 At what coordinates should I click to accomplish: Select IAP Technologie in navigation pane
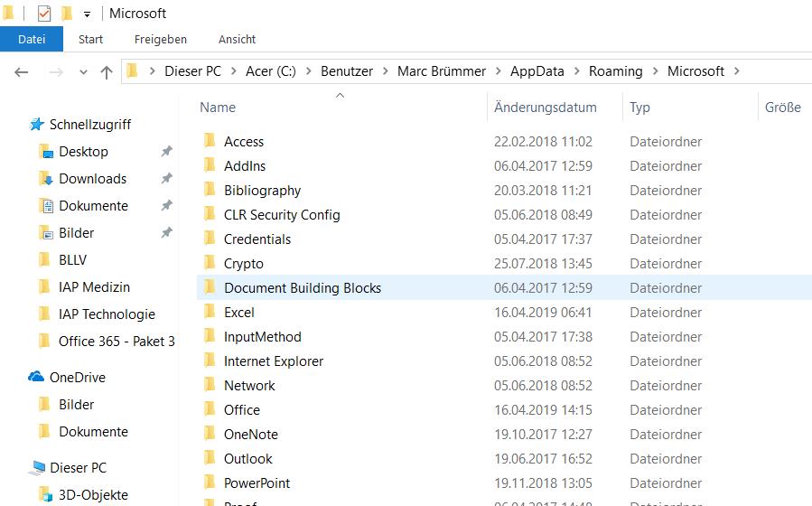coord(107,314)
